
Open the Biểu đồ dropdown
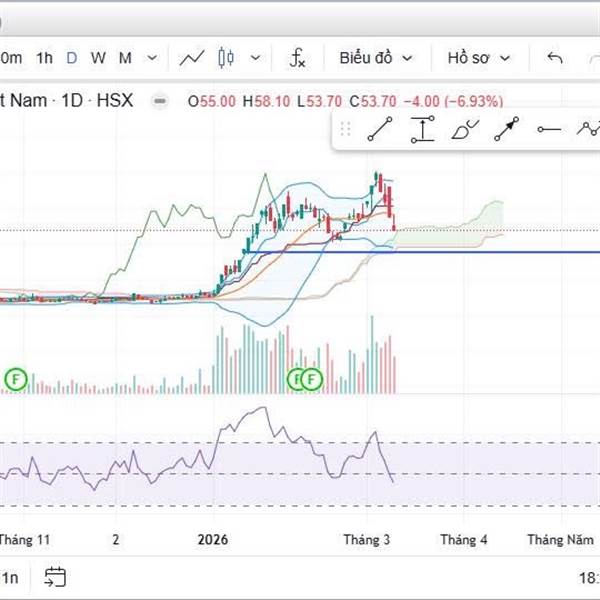point(376,58)
